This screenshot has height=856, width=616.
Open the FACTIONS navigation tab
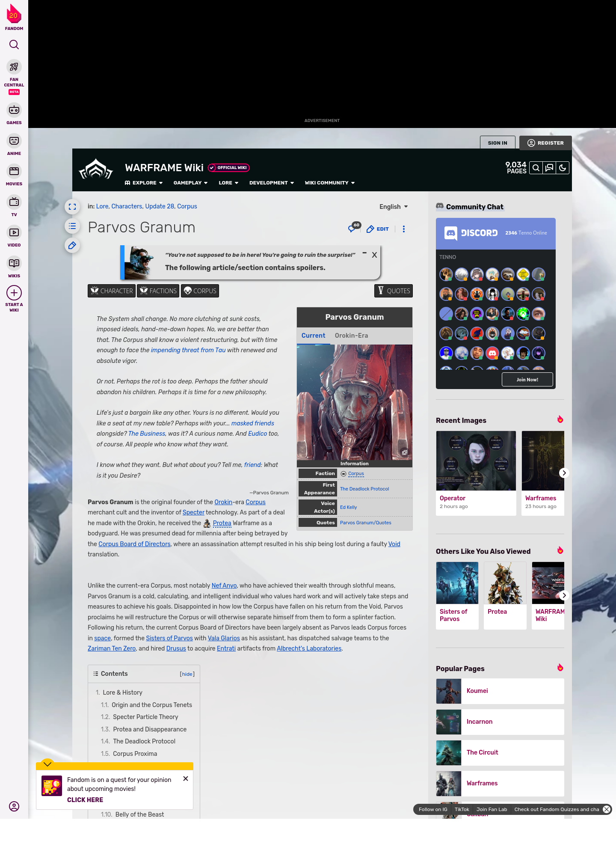pos(158,291)
